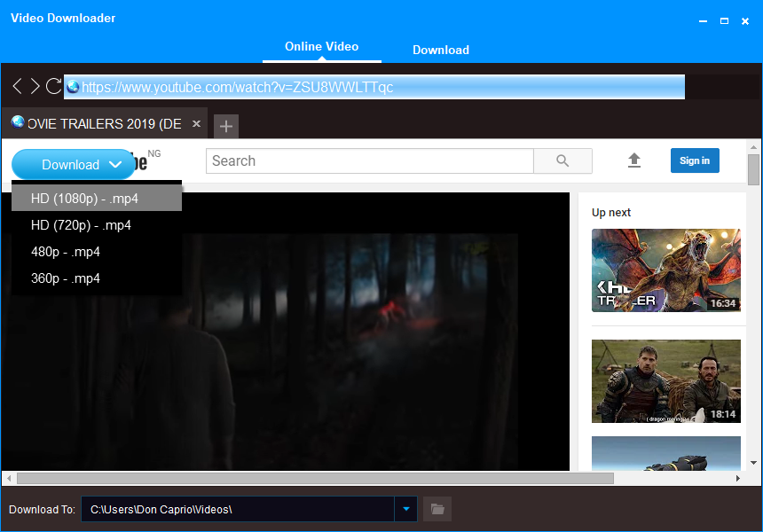Maximize the Video Downloader window
This screenshot has width=763, height=532.
724,21
